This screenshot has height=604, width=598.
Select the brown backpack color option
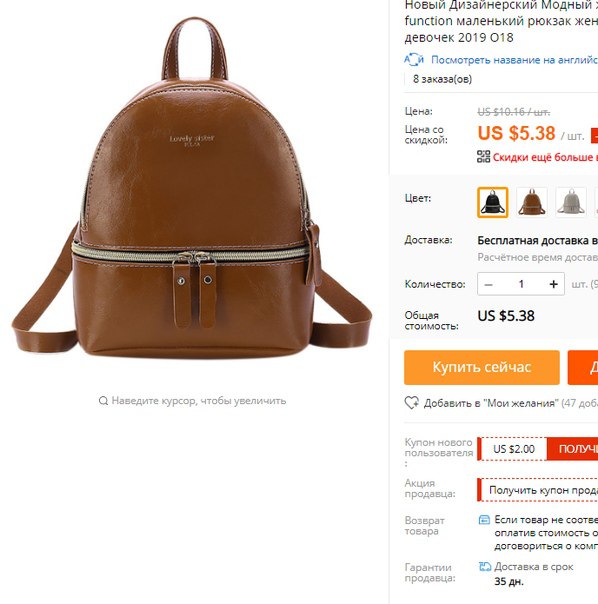pyautogui.click(x=532, y=203)
